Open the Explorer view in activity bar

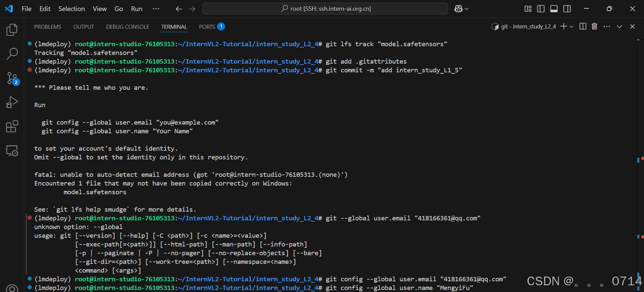(x=12, y=30)
